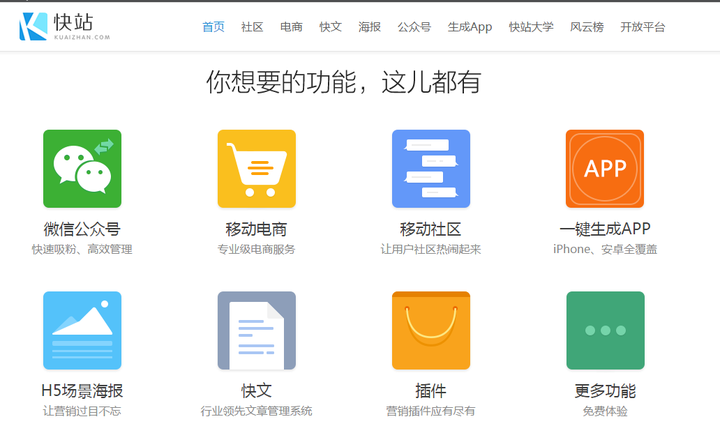Viewport: 720px width, 426px height.
Task: Open 社区 in the navigation bar
Action: (253, 27)
